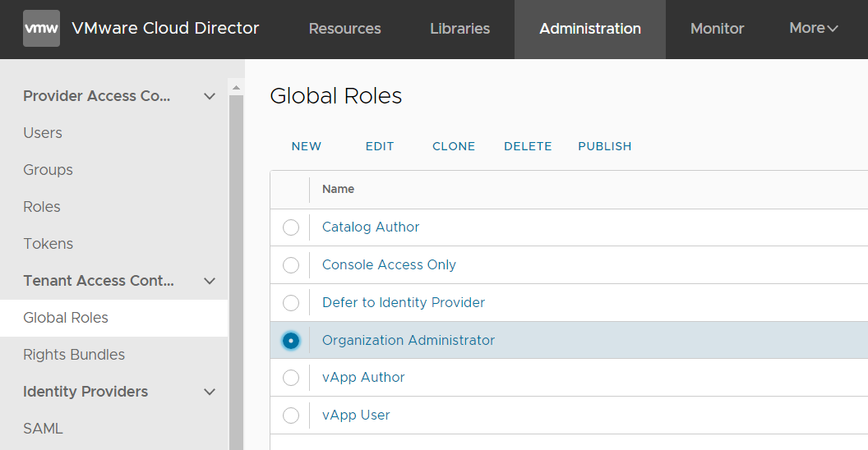Open Roles in sidebar
The height and width of the screenshot is (450, 868).
pyautogui.click(x=42, y=207)
